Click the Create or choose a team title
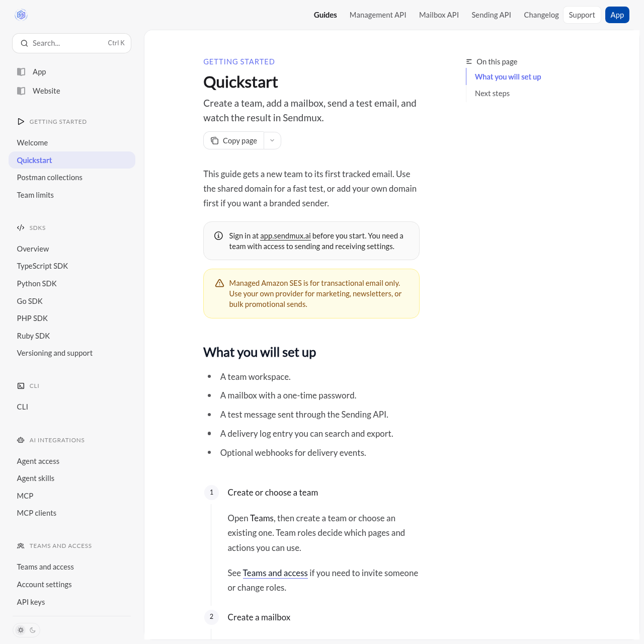The image size is (644, 644). point(273,493)
